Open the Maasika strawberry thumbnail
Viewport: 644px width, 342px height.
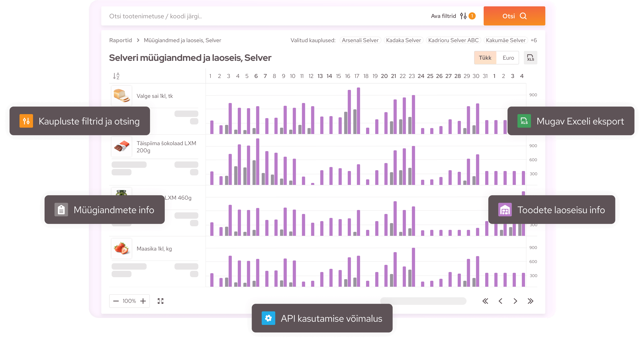[x=122, y=249]
